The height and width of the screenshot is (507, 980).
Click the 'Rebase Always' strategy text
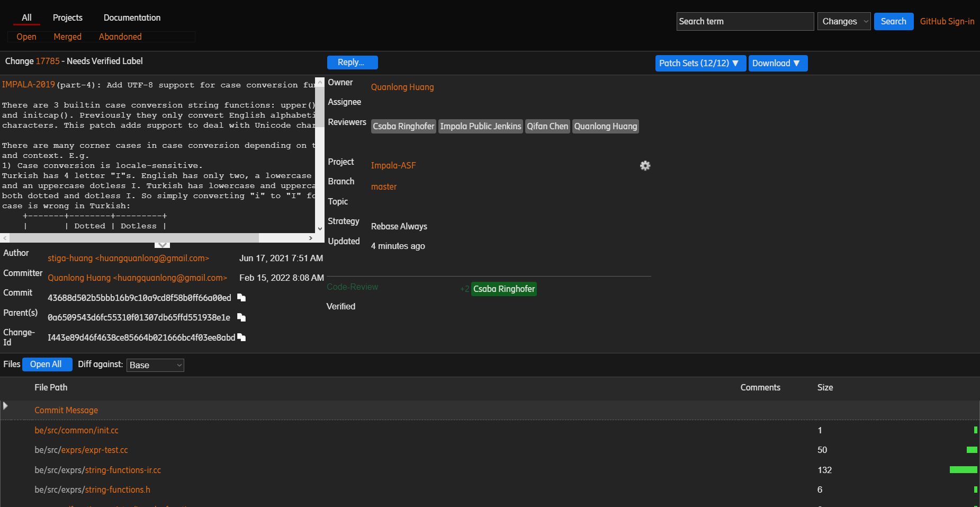point(399,226)
